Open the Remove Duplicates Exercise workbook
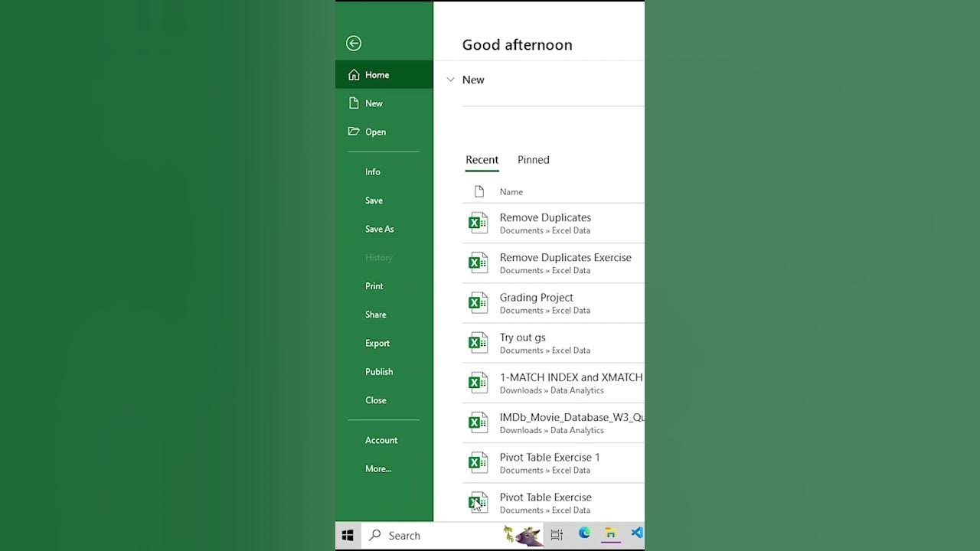 (x=554, y=263)
